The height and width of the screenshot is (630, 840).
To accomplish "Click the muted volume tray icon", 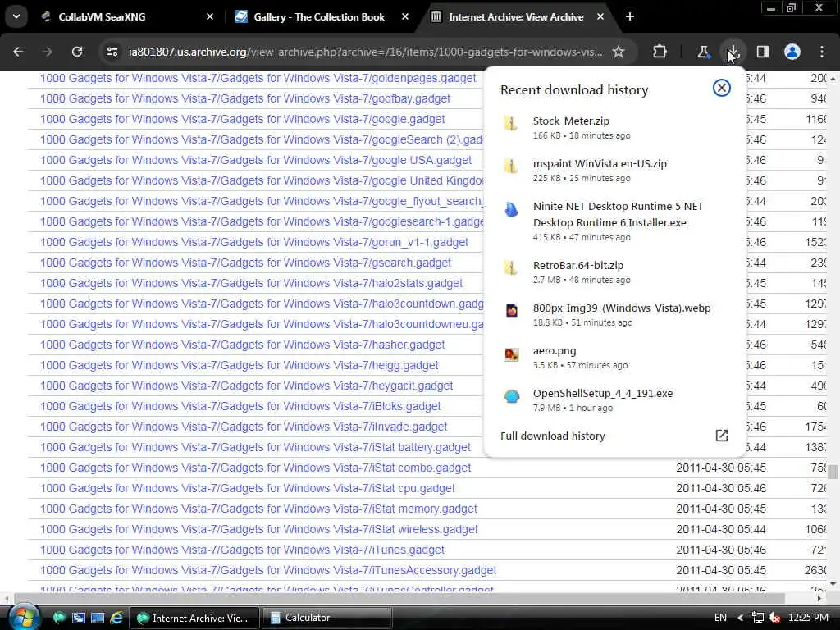I will pos(774,618).
